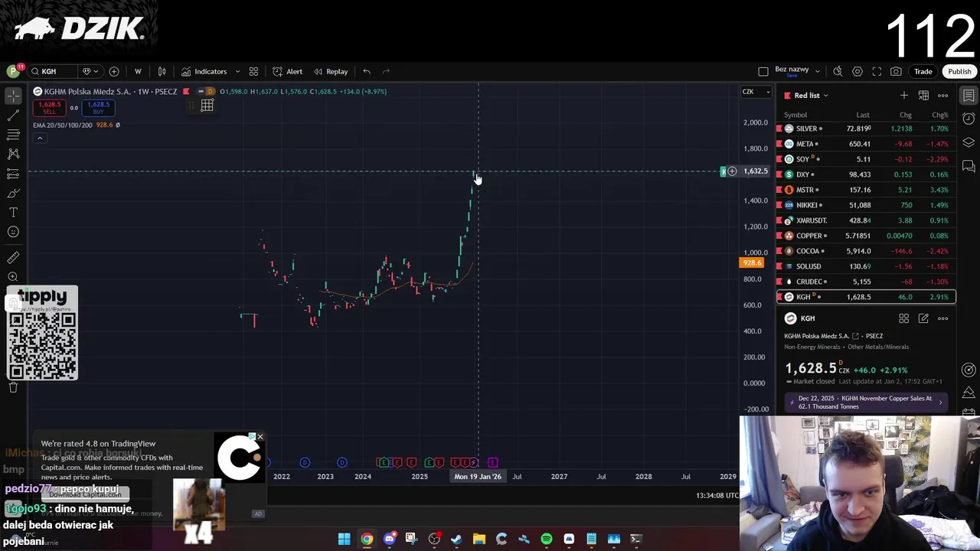Close the Capital.com advertisement
The height and width of the screenshot is (551, 980).
[260, 437]
